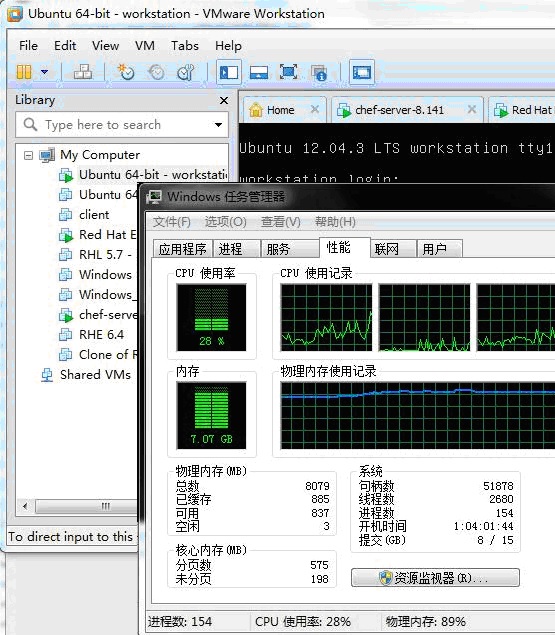Close the Library panel
Image resolution: width=555 pixels, height=635 pixels.
pos(224,100)
